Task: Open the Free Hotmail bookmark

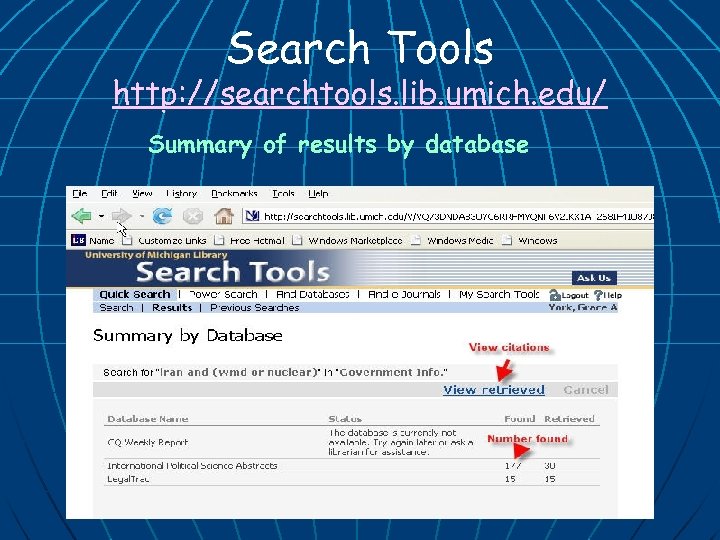Action: pos(251,240)
